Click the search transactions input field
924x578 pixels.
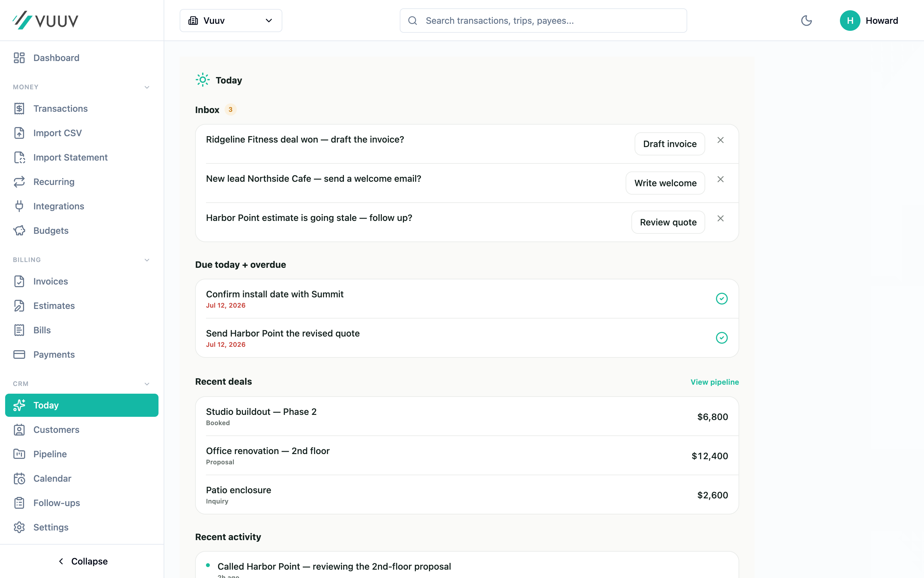pos(543,21)
